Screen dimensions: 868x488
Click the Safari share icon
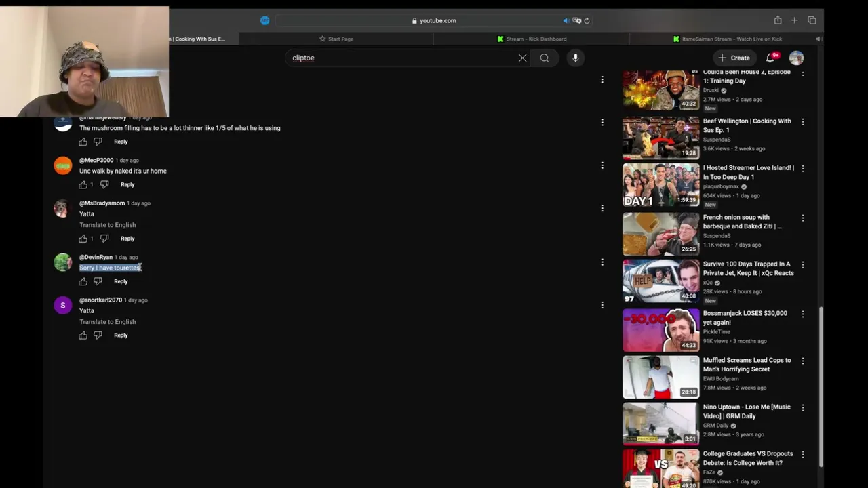pos(778,20)
